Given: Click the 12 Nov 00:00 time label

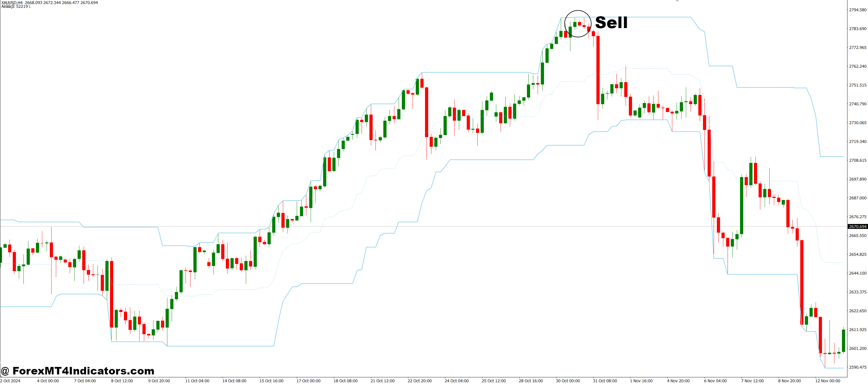Looking at the screenshot, I should coord(827,381).
